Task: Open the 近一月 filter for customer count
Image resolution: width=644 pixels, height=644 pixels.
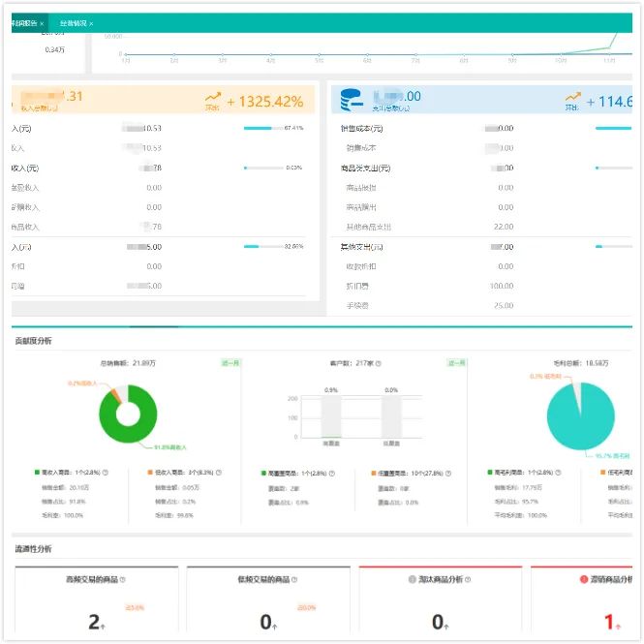Action: (x=455, y=363)
